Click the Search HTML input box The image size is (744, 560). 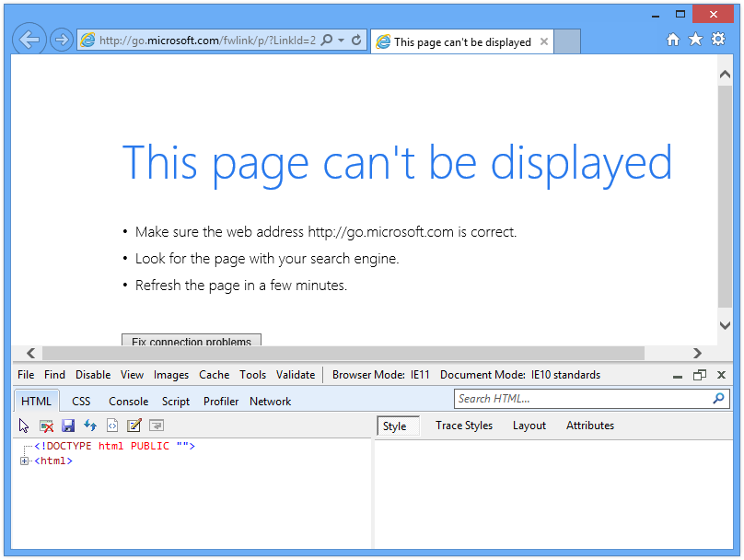point(583,399)
